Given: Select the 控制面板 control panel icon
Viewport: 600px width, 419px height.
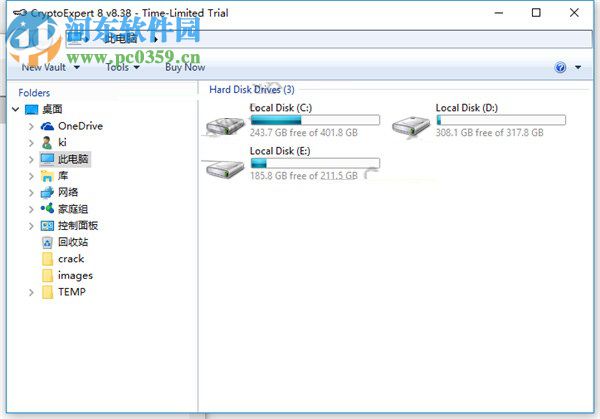Looking at the screenshot, I should tap(47, 226).
